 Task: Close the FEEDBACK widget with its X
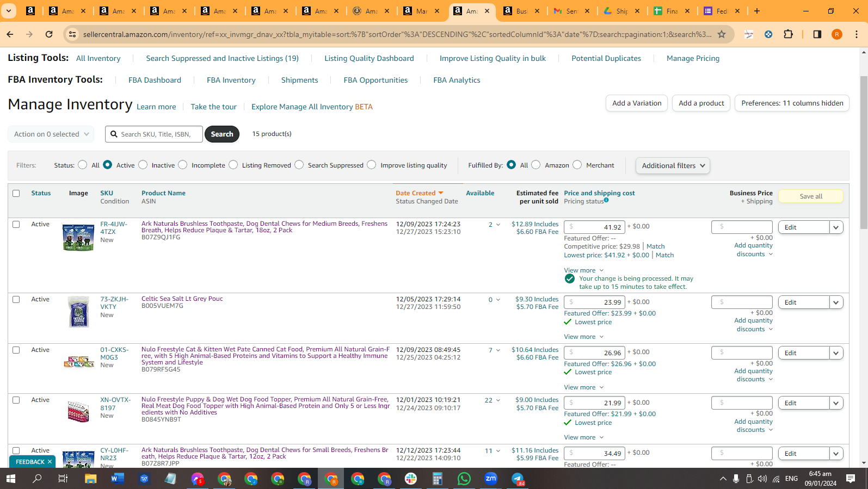[x=50, y=462]
